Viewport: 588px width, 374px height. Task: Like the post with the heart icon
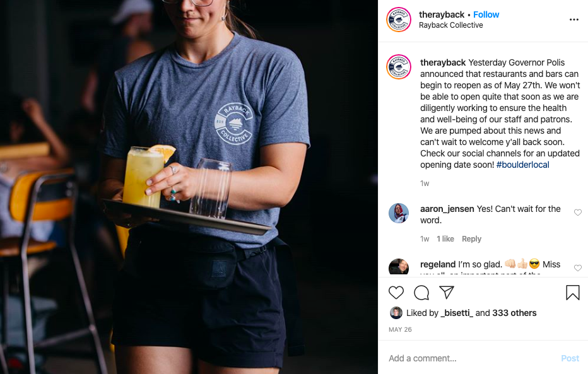click(396, 293)
